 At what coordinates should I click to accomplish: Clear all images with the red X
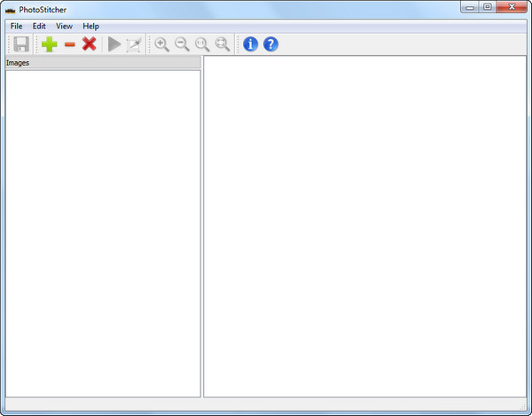[90, 44]
